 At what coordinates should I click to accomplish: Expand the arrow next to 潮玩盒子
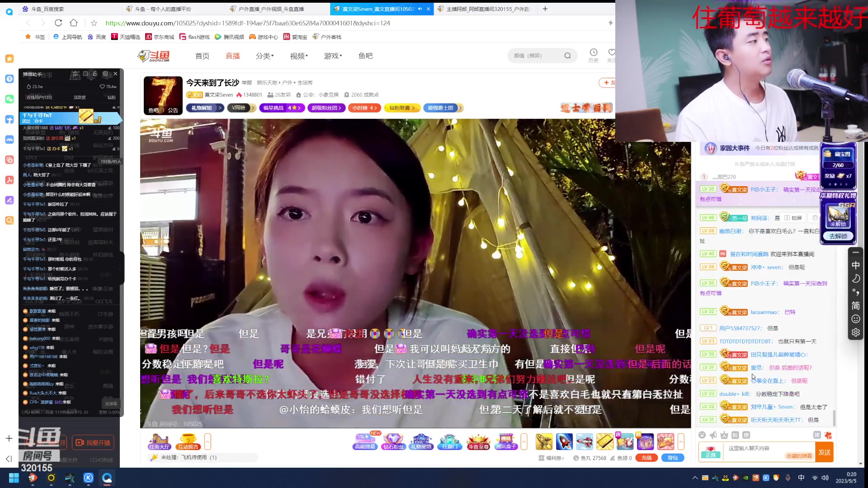[x=524, y=441]
